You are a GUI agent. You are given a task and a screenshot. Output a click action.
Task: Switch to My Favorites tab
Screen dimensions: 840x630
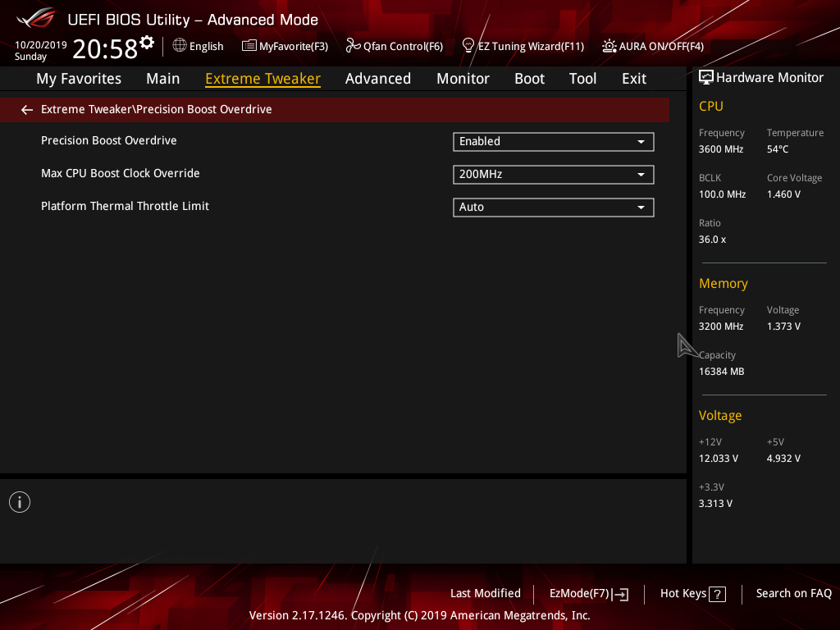79,79
